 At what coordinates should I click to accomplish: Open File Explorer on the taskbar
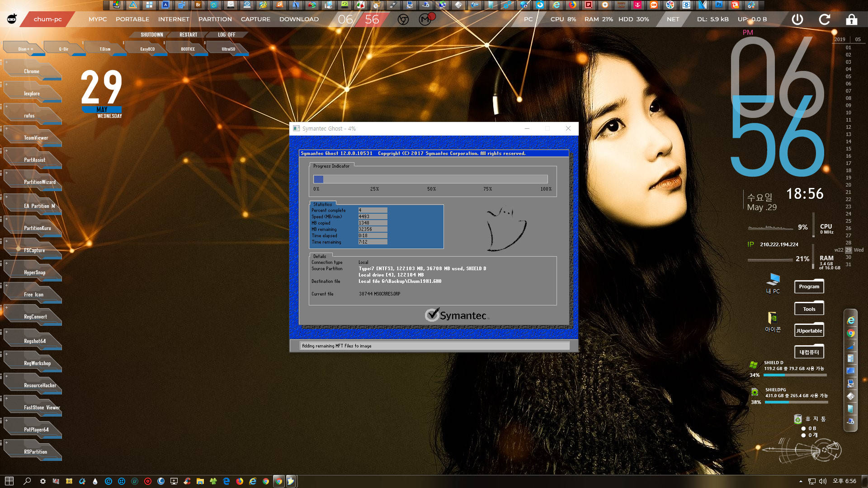(200, 481)
